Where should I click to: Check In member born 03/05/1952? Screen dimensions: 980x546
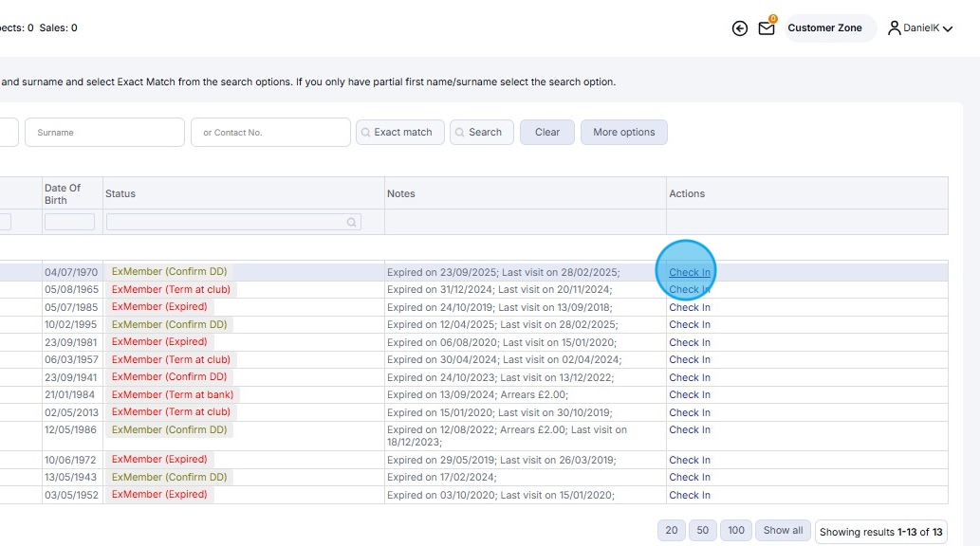(x=690, y=495)
